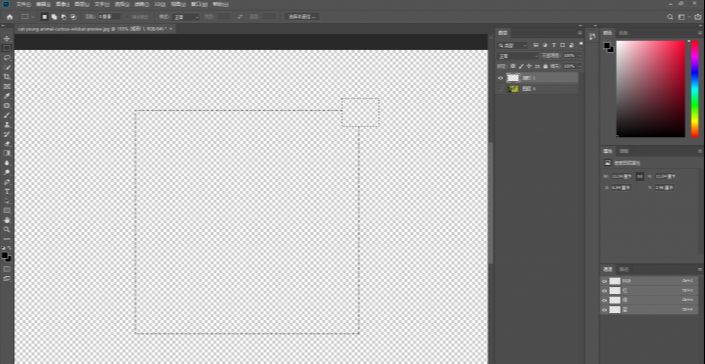
Task: Select the Blur tool
Action: point(7,163)
